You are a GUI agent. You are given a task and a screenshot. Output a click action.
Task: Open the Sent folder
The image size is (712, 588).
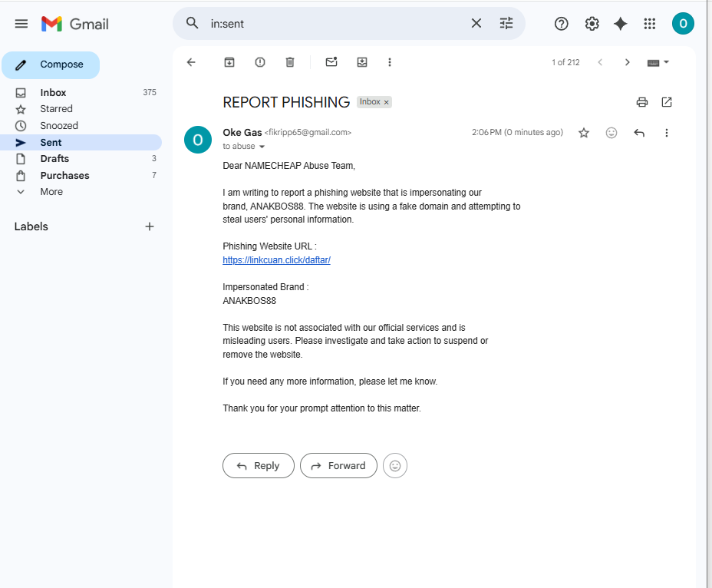pos(81,142)
